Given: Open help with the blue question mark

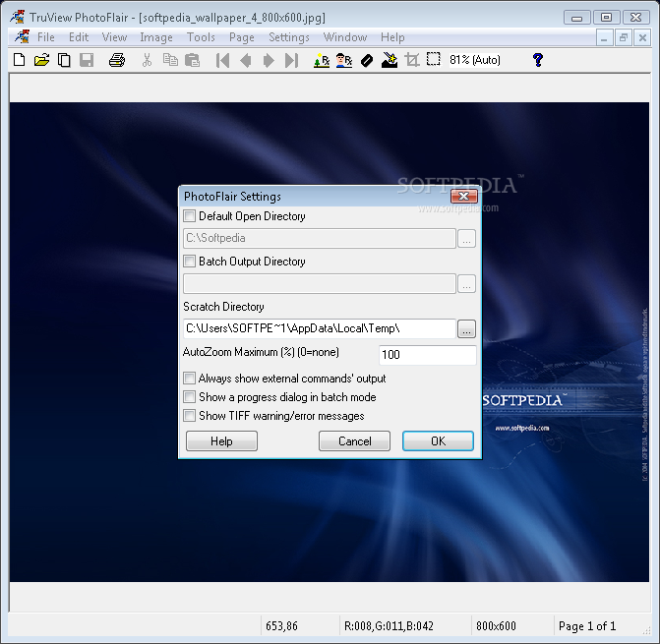Looking at the screenshot, I should [537, 60].
